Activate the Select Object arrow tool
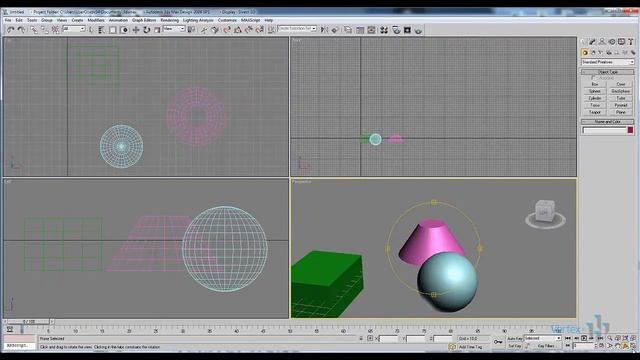The image size is (640, 360). 91,30
